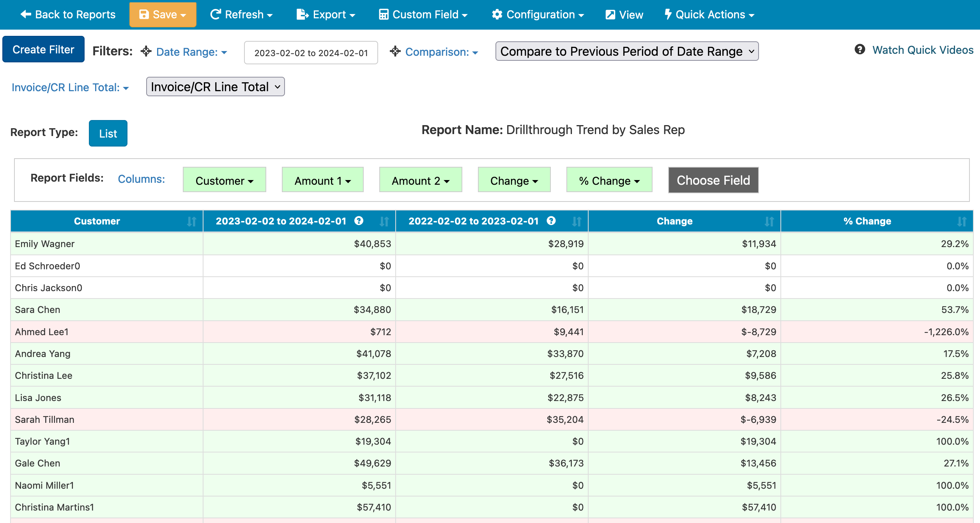
Task: Open the Compare to Previous Period dropdown
Action: (x=627, y=51)
